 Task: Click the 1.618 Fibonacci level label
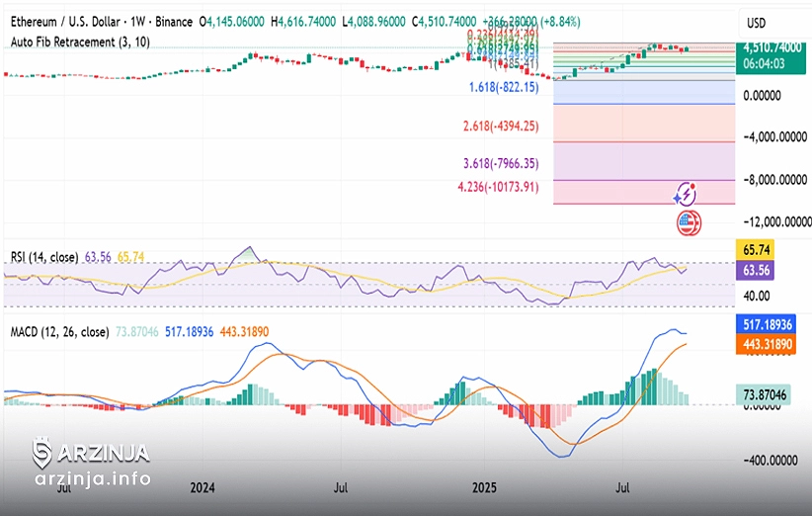(503, 88)
